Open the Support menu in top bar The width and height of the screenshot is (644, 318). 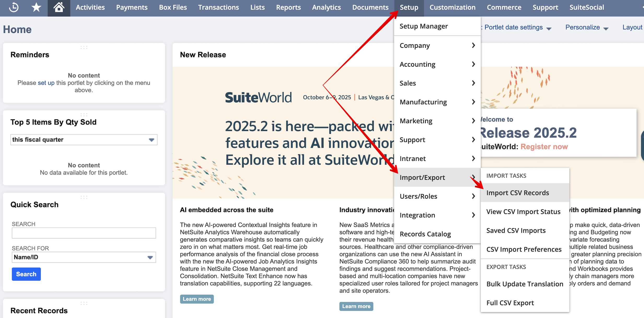click(x=545, y=7)
